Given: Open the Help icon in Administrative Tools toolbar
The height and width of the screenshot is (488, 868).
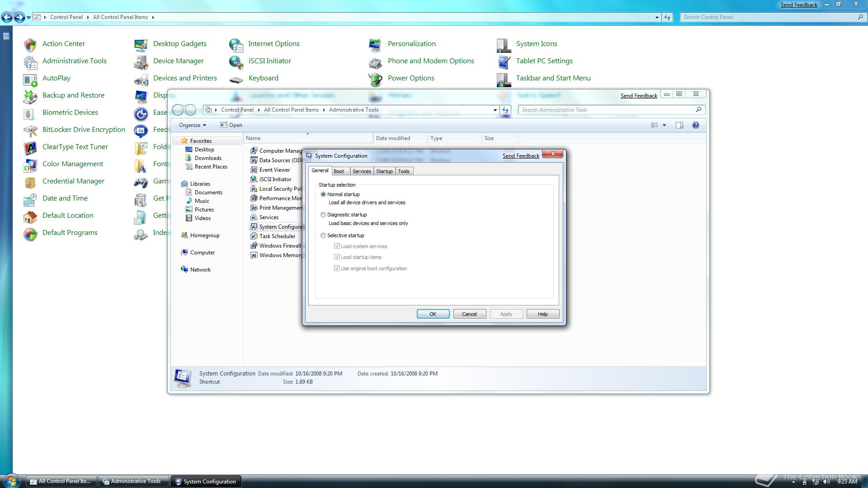Looking at the screenshot, I should pyautogui.click(x=696, y=125).
